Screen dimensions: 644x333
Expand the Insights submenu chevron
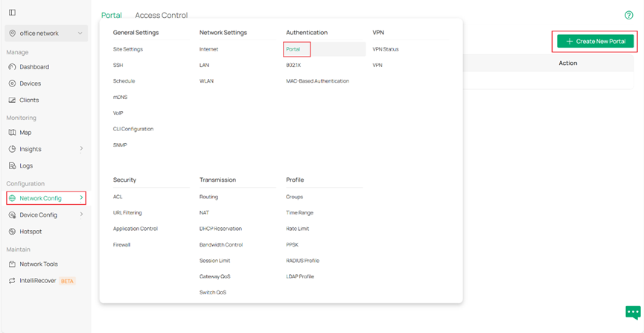pos(81,149)
